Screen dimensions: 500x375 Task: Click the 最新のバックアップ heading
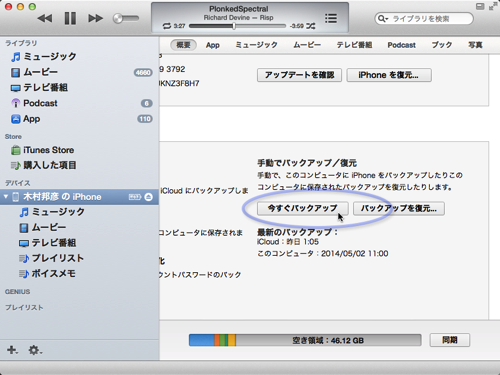pyautogui.click(x=297, y=232)
